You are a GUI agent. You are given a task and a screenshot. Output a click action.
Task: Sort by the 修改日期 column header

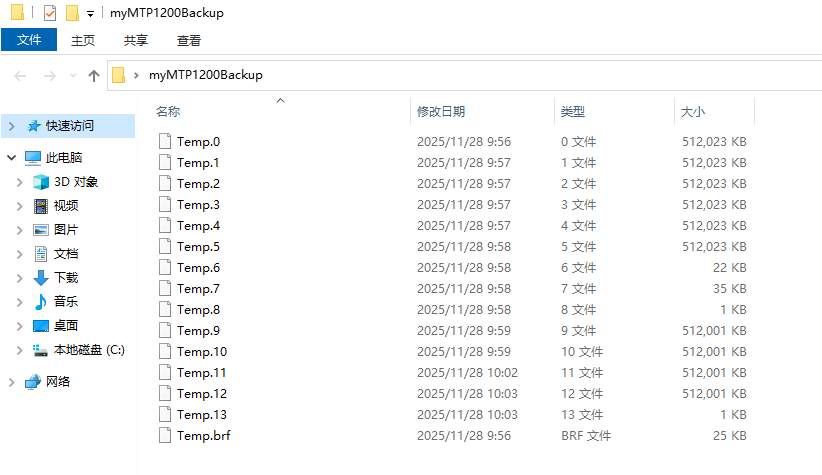[x=441, y=112]
